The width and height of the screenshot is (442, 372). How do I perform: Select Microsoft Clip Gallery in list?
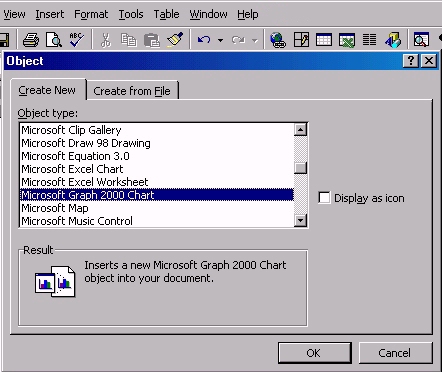pos(157,130)
